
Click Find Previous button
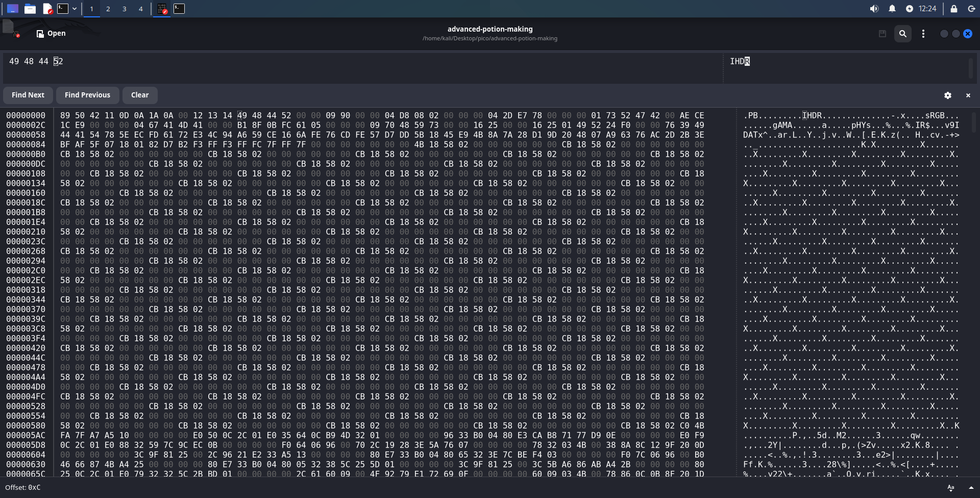pos(87,95)
